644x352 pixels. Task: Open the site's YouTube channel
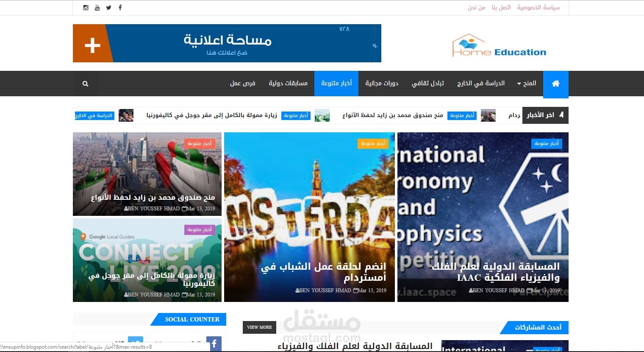97,7
